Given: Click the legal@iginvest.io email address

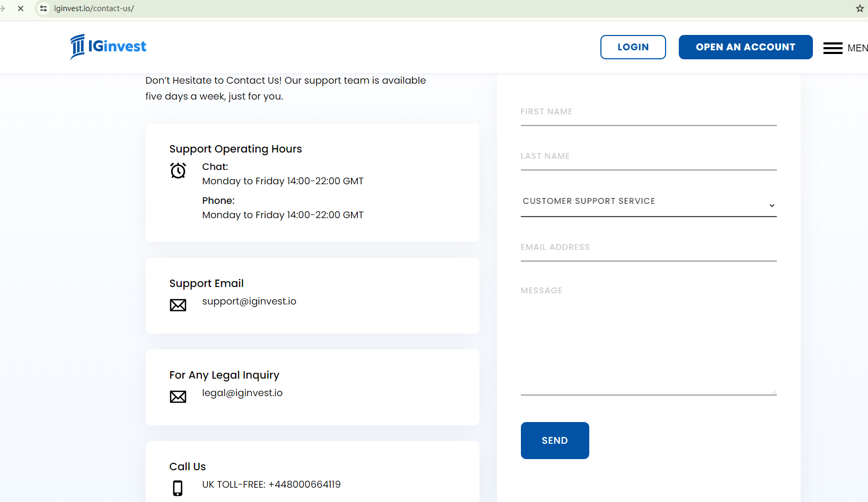Looking at the screenshot, I should 242,393.
